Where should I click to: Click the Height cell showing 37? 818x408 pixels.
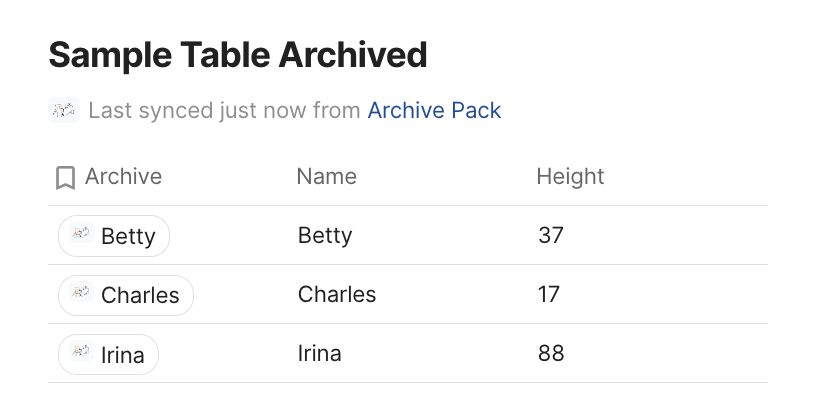pos(551,236)
